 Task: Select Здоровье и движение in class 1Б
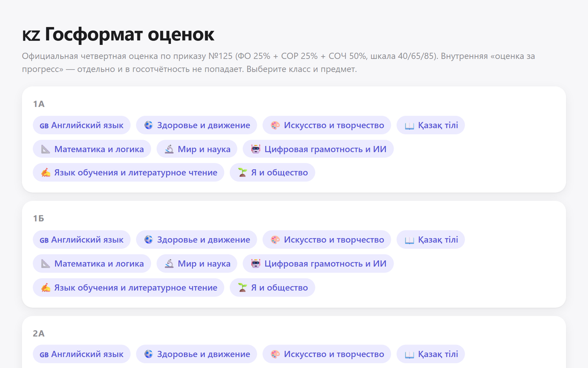197,240
